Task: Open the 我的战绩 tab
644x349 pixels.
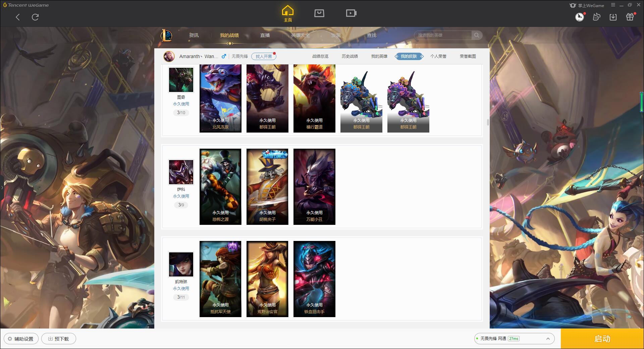Action: [x=229, y=35]
